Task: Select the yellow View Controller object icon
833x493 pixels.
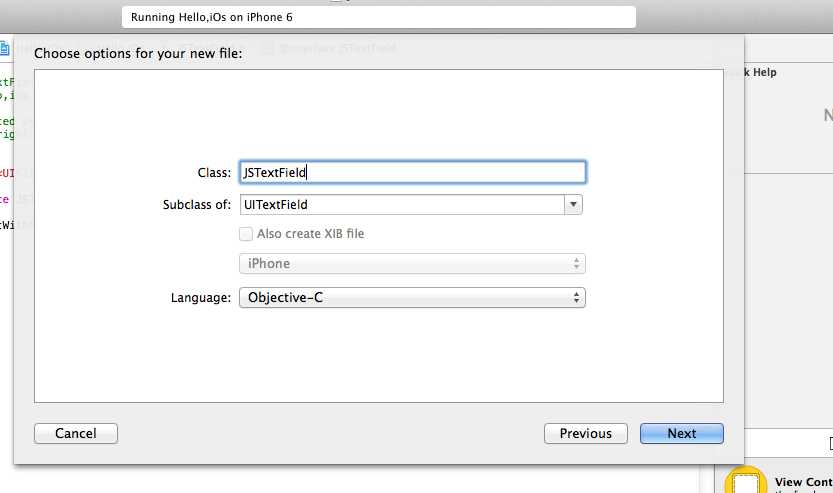Action: 745,480
